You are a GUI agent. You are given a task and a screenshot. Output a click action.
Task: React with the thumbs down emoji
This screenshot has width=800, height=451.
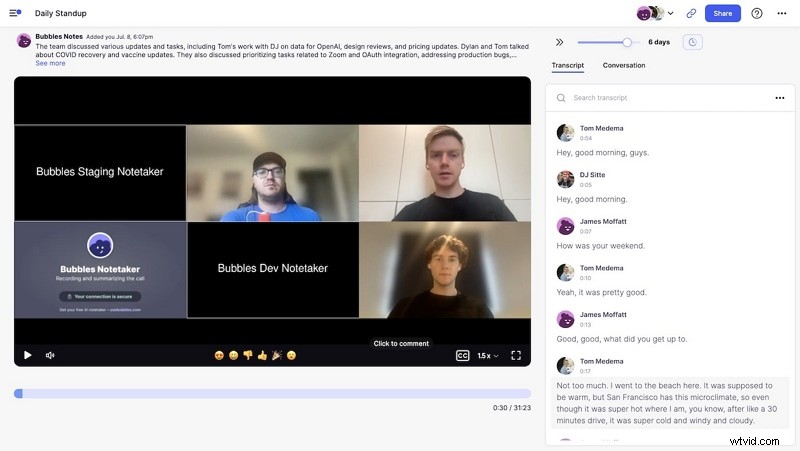coord(248,355)
